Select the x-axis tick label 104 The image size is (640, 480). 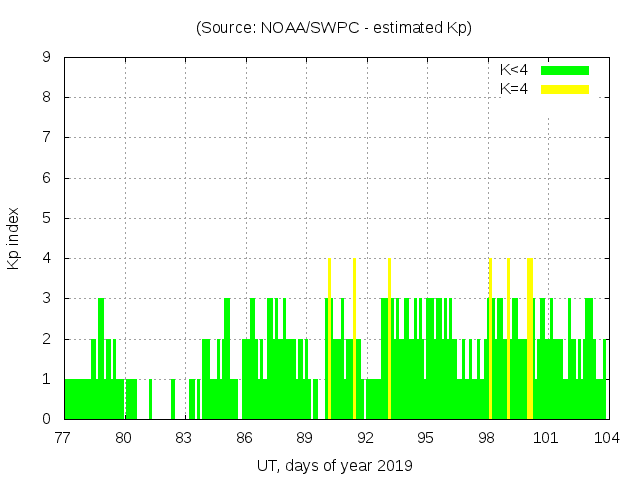[x=606, y=437]
